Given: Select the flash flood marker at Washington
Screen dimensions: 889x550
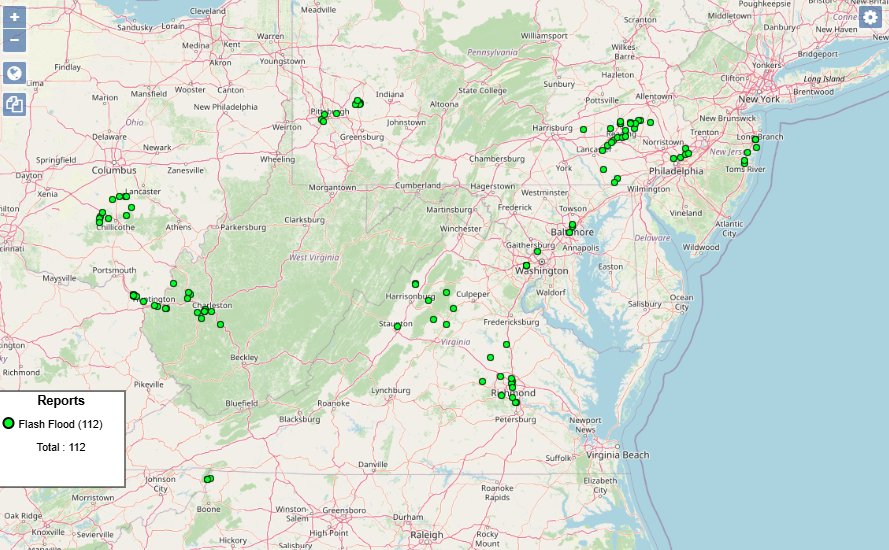Looking at the screenshot, I should click(526, 266).
